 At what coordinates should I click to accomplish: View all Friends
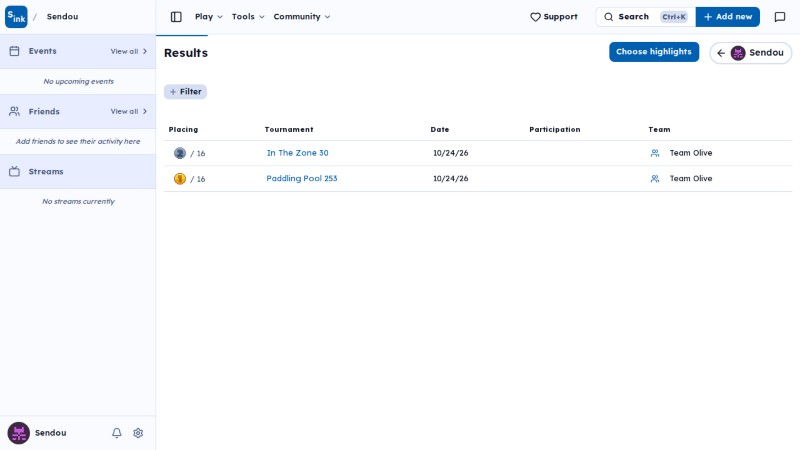(x=129, y=112)
